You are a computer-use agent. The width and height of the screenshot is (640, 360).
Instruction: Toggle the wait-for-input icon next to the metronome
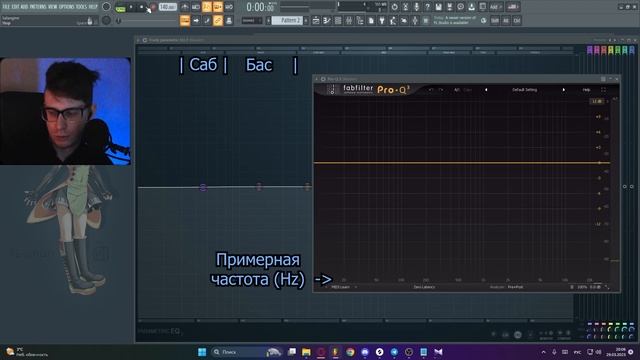(x=196, y=7)
